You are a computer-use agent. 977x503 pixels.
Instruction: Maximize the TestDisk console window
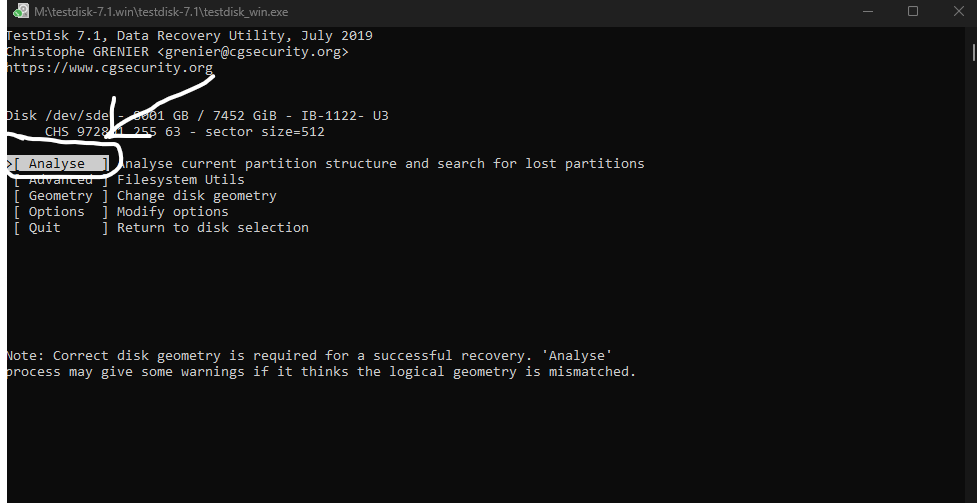(913, 11)
